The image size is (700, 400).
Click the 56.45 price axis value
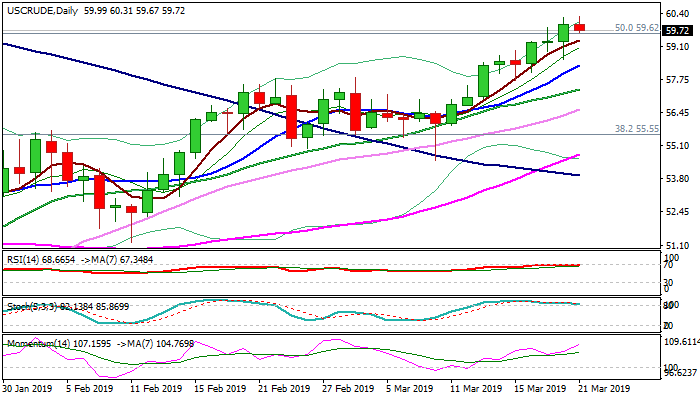[x=679, y=113]
